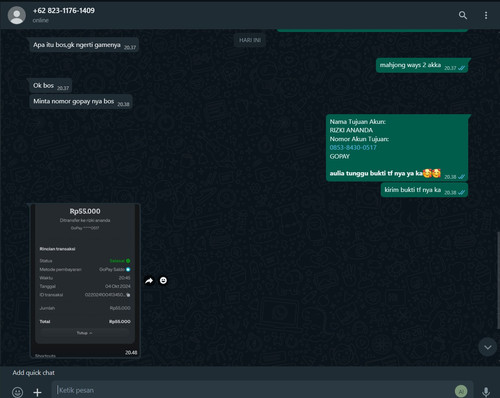Click Add quick chat
Viewport: 500px width, 398px height.
pos(34,373)
